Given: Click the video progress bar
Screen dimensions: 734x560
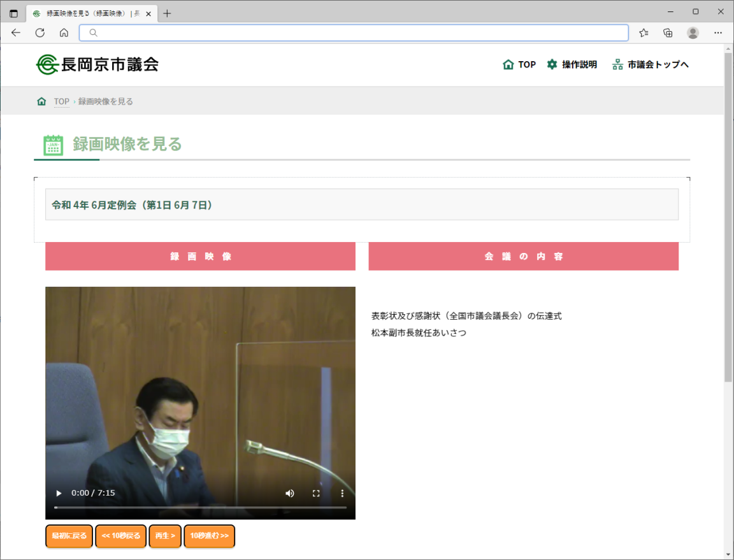Looking at the screenshot, I should coord(200,507).
